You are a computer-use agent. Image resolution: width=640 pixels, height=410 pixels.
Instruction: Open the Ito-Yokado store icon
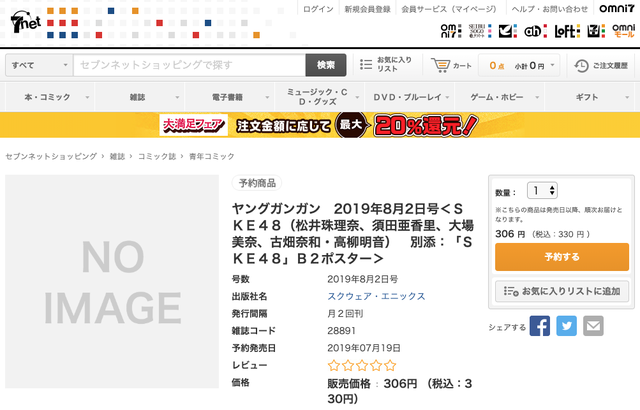coord(508,31)
